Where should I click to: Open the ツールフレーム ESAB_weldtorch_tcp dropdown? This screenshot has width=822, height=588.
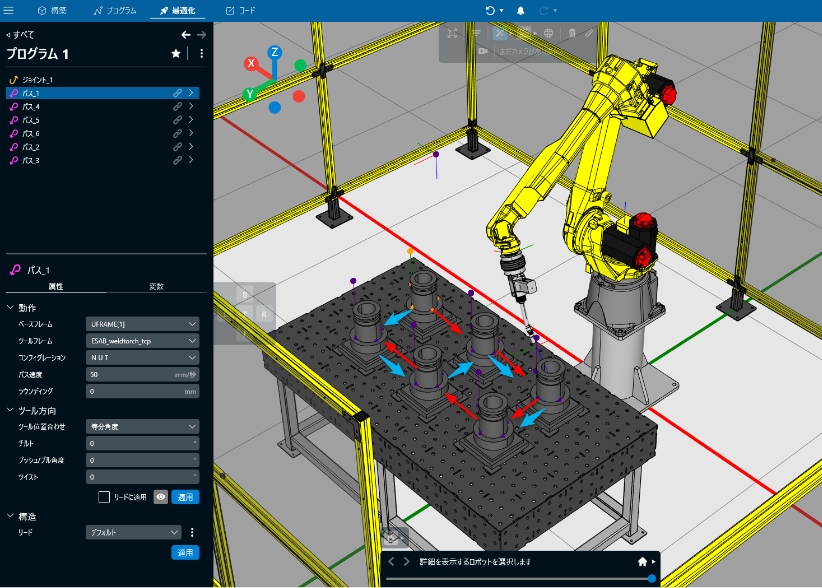point(142,341)
